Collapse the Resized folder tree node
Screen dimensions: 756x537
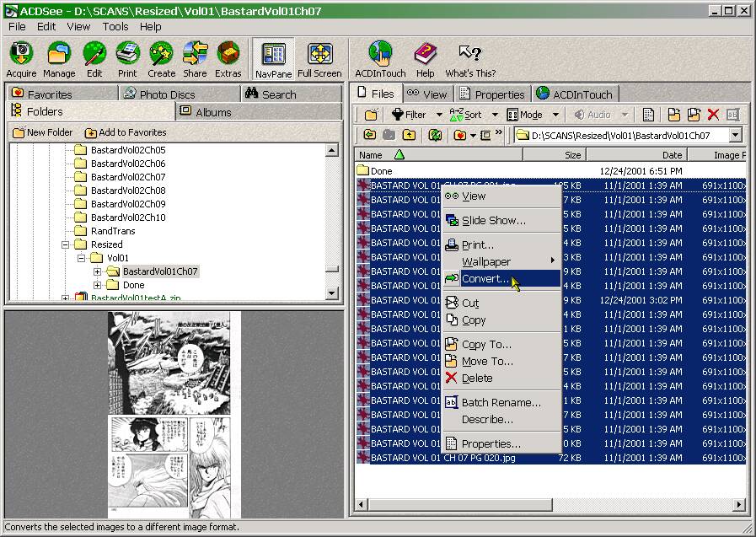coord(65,244)
